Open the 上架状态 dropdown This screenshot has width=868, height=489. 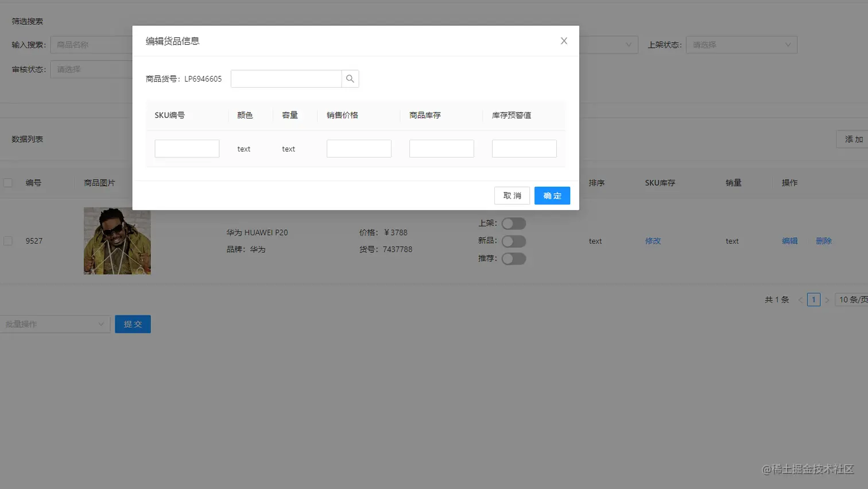coord(742,45)
